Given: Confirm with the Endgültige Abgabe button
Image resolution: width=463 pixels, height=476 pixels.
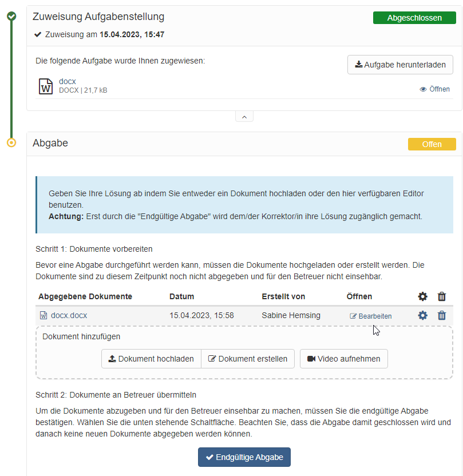Looking at the screenshot, I should pyautogui.click(x=244, y=457).
